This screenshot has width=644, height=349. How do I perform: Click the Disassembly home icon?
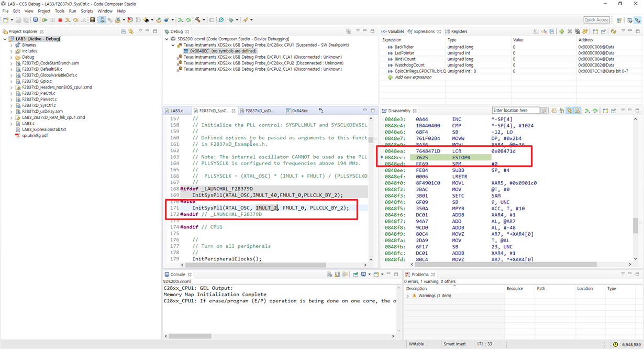[561, 111]
